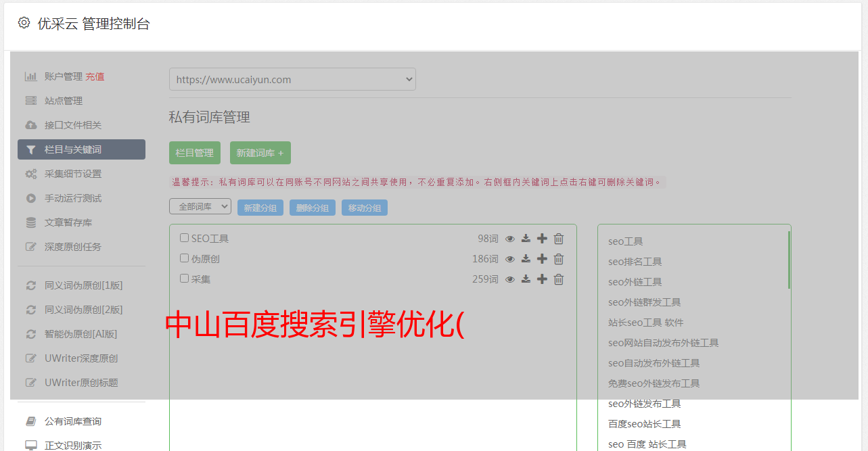Viewport: 868px width, 451px height.
Task: Click the refresh icon for 同义词伪原创[1版]
Action: [30, 285]
